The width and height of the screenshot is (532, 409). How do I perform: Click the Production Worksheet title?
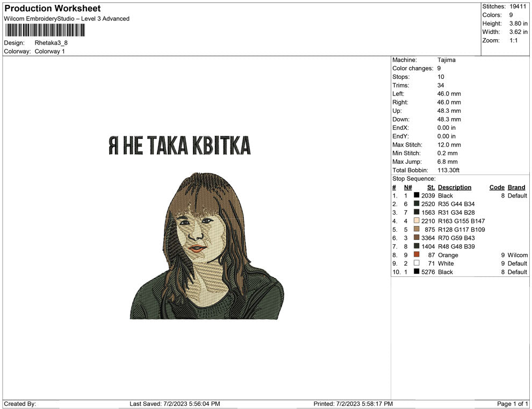[x=53, y=9]
